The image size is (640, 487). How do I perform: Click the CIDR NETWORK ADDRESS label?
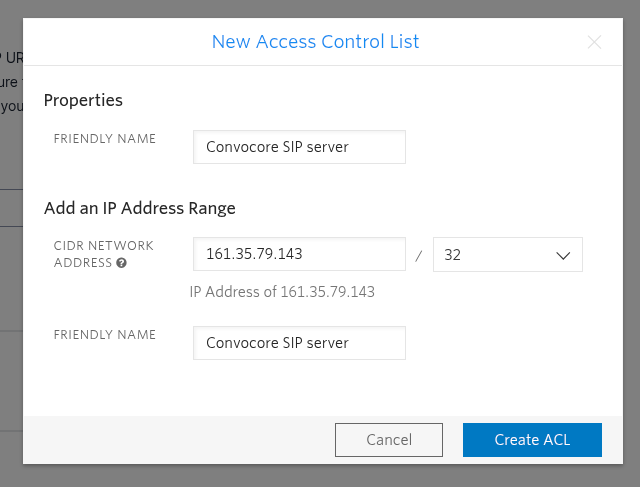click(x=103, y=246)
